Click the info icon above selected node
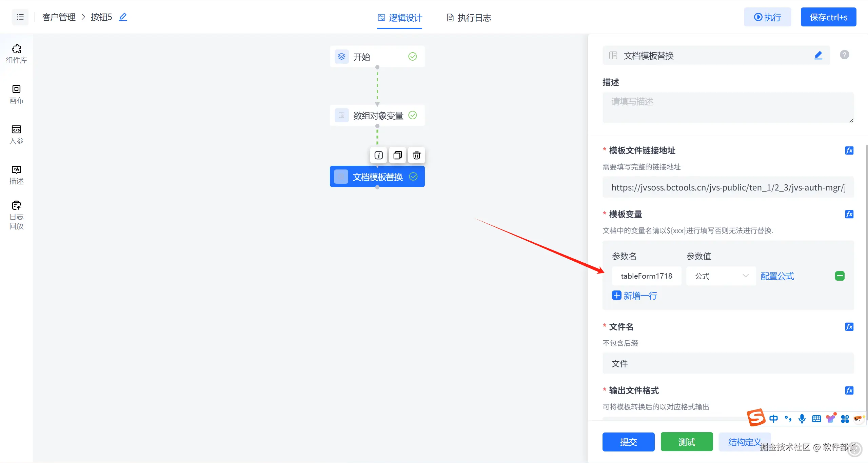Image resolution: width=868 pixels, height=463 pixels. pos(378,155)
